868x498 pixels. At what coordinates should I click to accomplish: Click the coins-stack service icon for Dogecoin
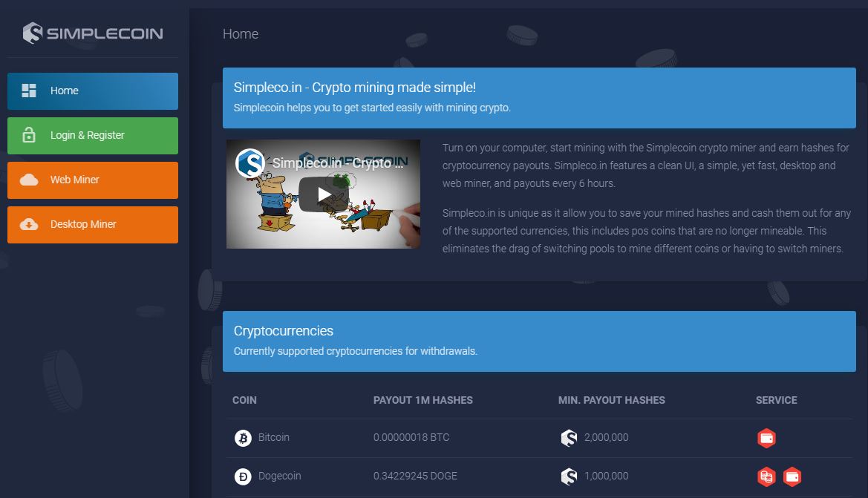[766, 476]
